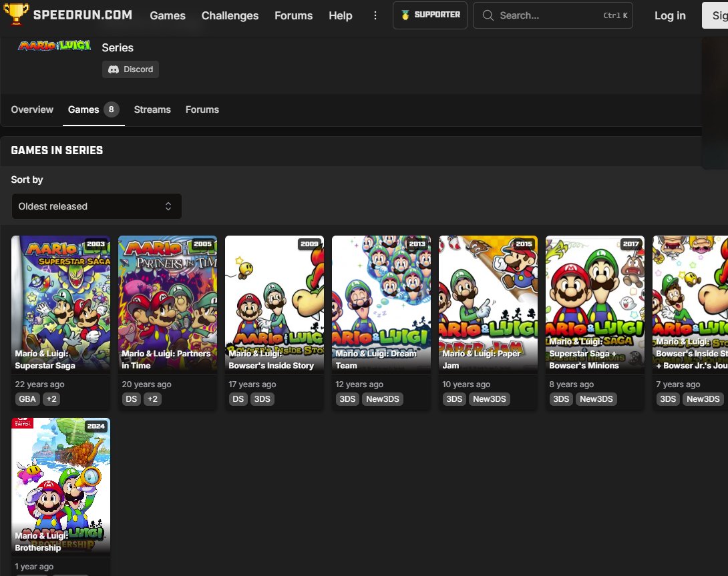The image size is (728, 576).
Task: Open Bowser's Inside Story 2009 cover
Action: pyautogui.click(x=275, y=304)
